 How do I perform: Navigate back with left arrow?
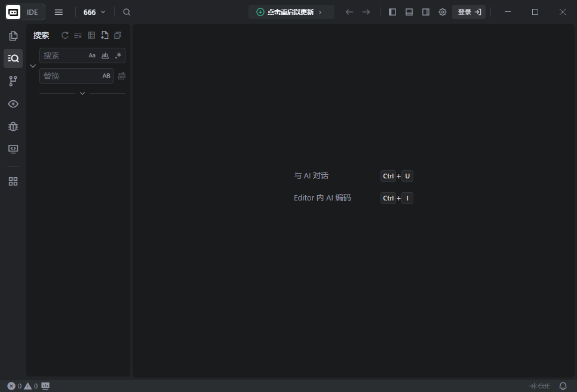click(x=349, y=12)
